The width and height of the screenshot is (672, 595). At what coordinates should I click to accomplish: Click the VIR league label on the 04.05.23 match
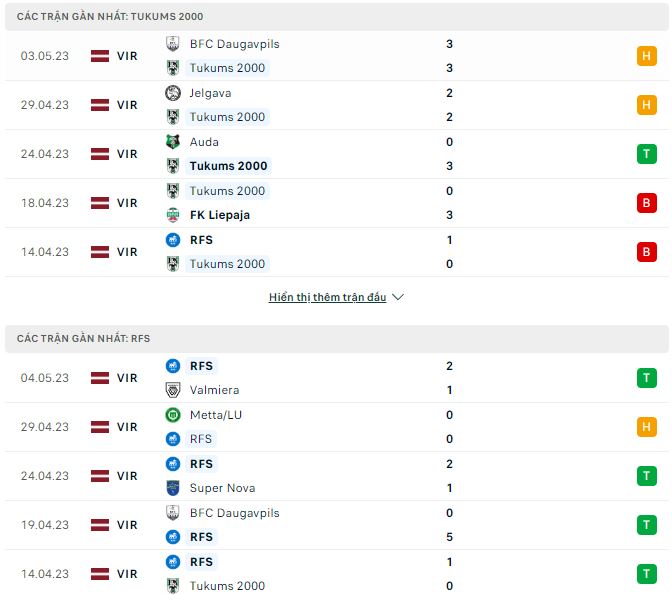point(127,378)
